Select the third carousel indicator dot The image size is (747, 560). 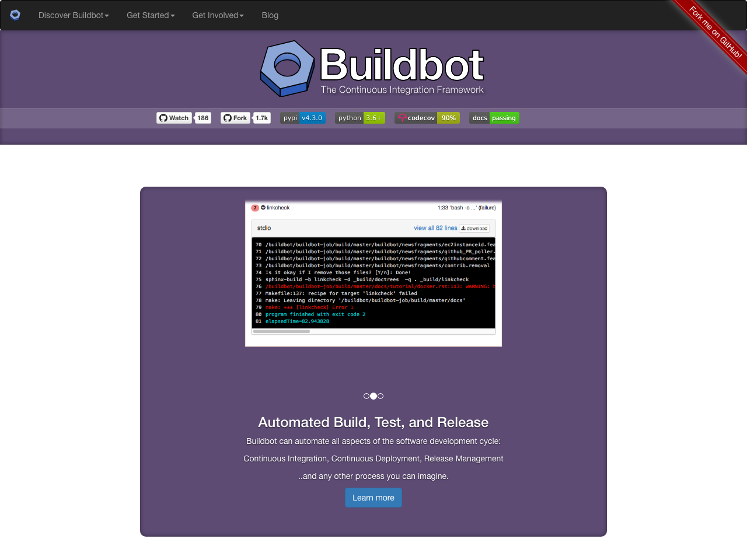coord(381,396)
